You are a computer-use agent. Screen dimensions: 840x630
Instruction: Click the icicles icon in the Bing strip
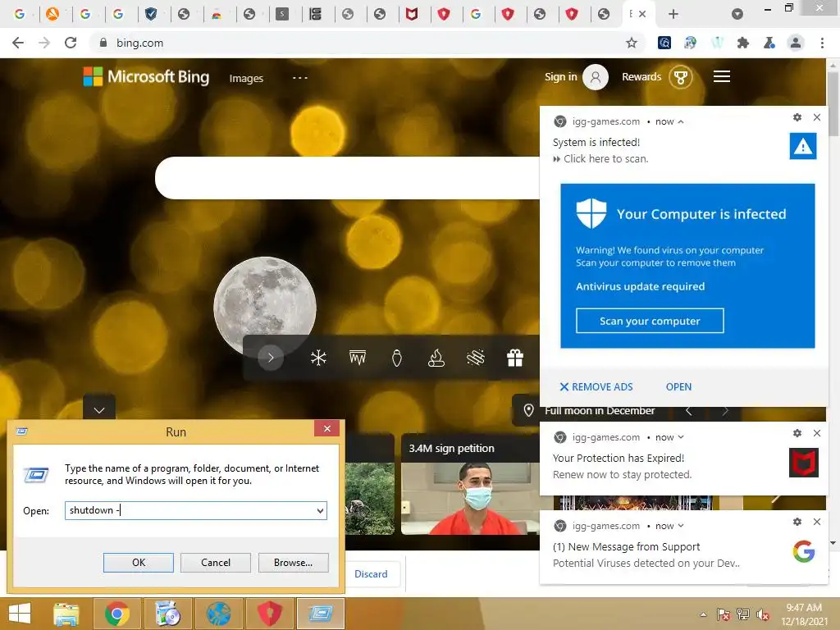click(358, 358)
